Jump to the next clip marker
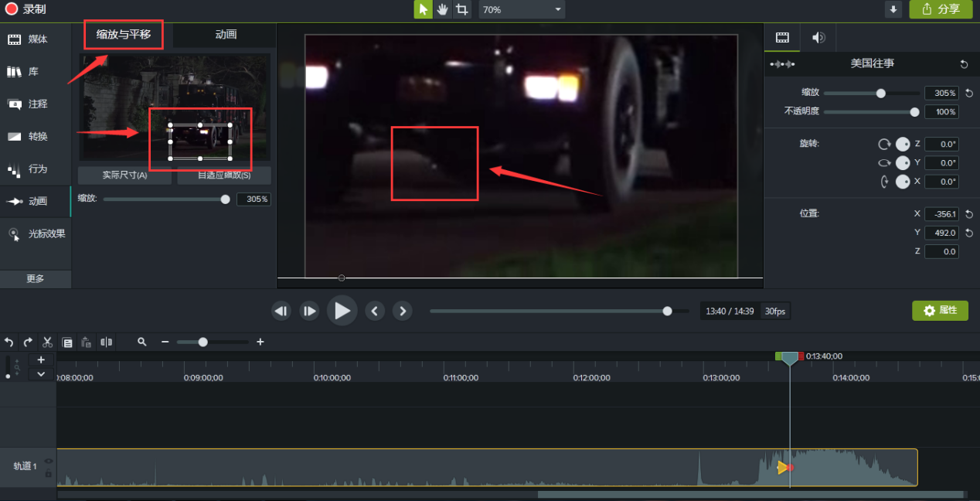Screen dimensions: 980x501 pos(402,311)
